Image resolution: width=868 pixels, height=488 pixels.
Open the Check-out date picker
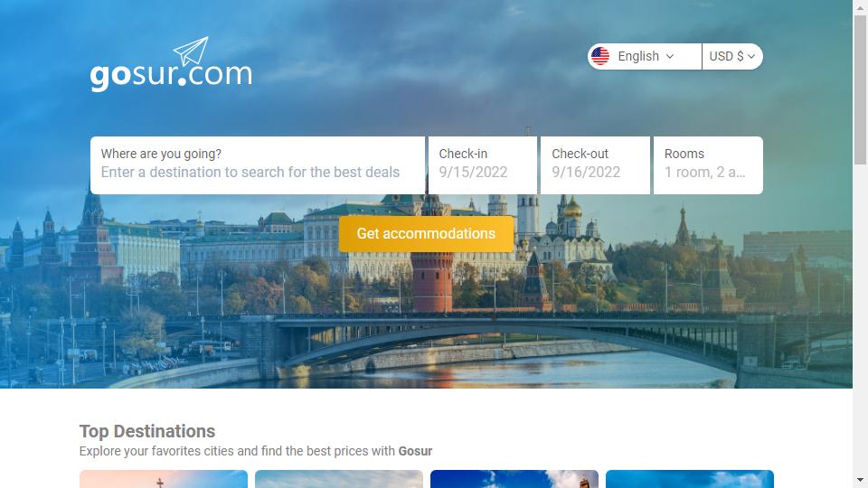(x=595, y=165)
